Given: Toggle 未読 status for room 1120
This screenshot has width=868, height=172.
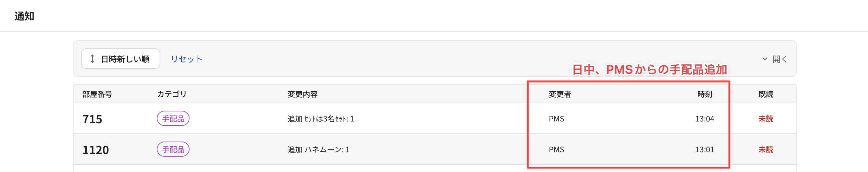Looking at the screenshot, I should click(x=766, y=149).
